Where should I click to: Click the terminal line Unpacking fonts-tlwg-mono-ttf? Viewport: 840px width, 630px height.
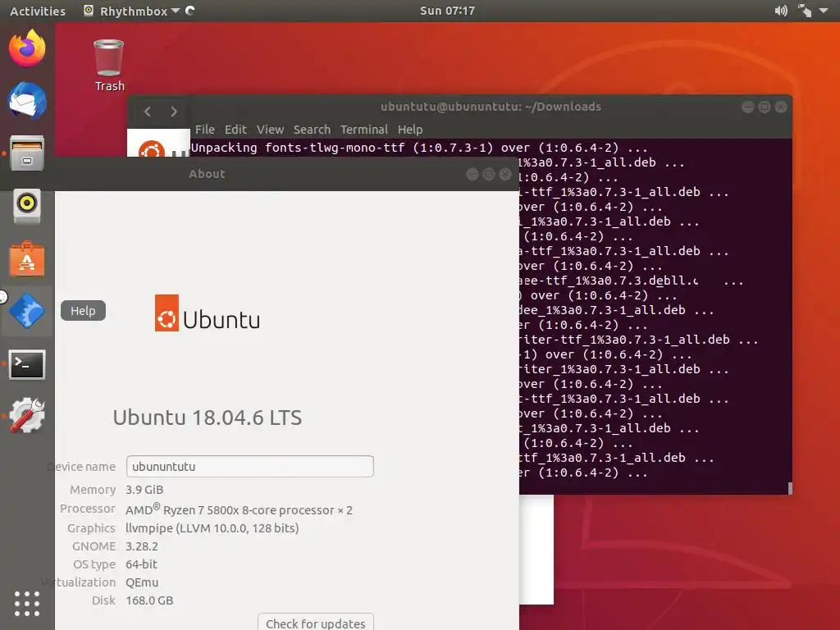(419, 148)
